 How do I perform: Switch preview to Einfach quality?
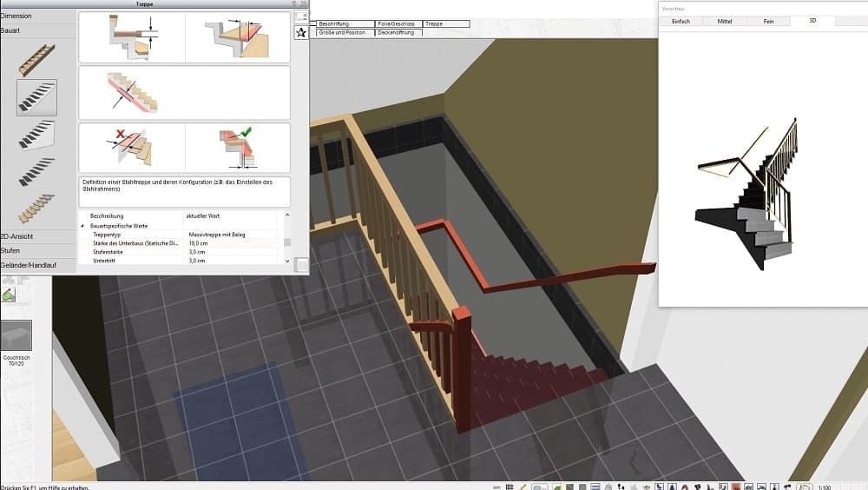[x=681, y=21]
